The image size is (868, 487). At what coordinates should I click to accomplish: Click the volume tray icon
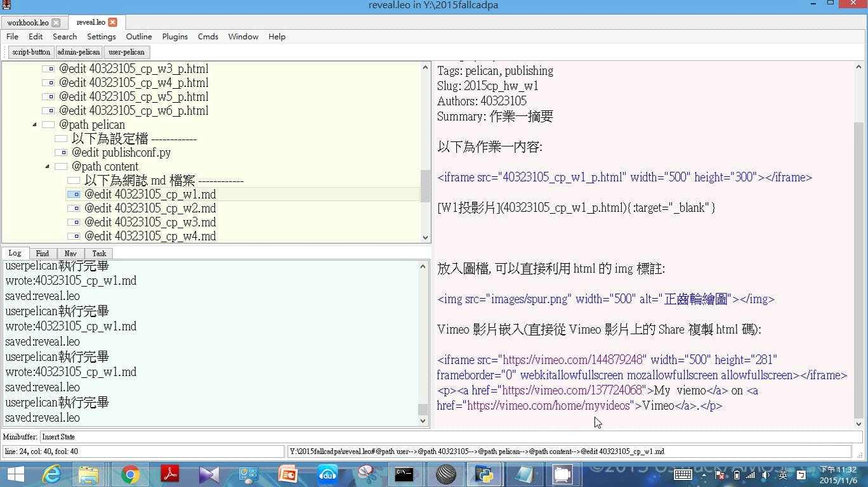pyautogui.click(x=766, y=475)
